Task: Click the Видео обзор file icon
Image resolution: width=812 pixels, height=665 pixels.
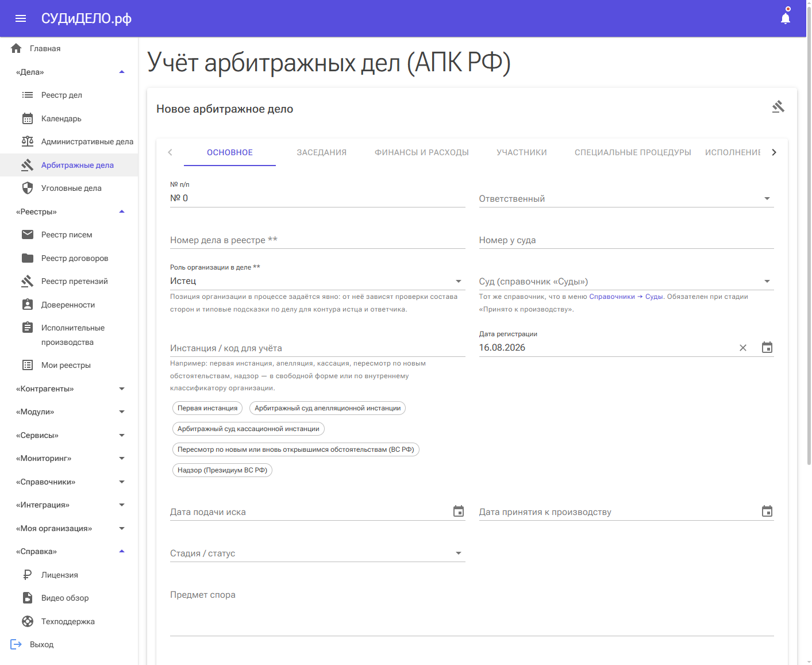Action: click(x=28, y=598)
